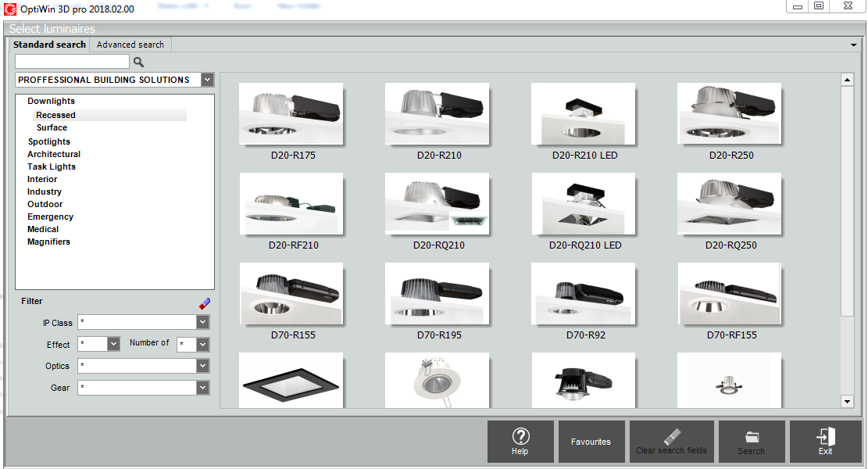Image resolution: width=868 pixels, height=469 pixels.
Task: Select the Outdoor category
Action: [45, 204]
